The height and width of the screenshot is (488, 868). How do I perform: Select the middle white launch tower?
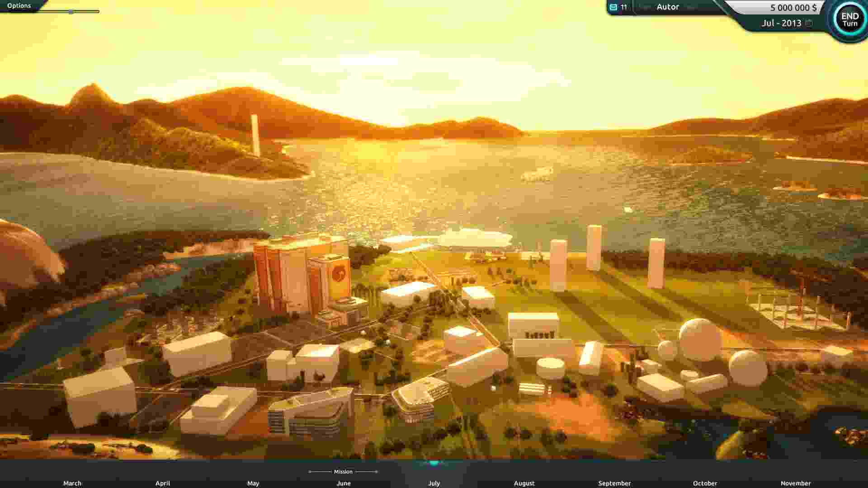coord(594,248)
